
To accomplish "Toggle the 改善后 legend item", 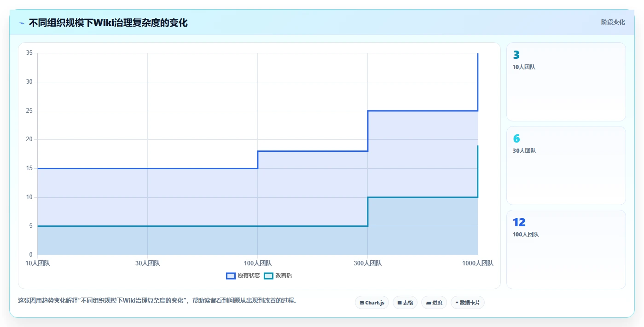I will click(278, 275).
